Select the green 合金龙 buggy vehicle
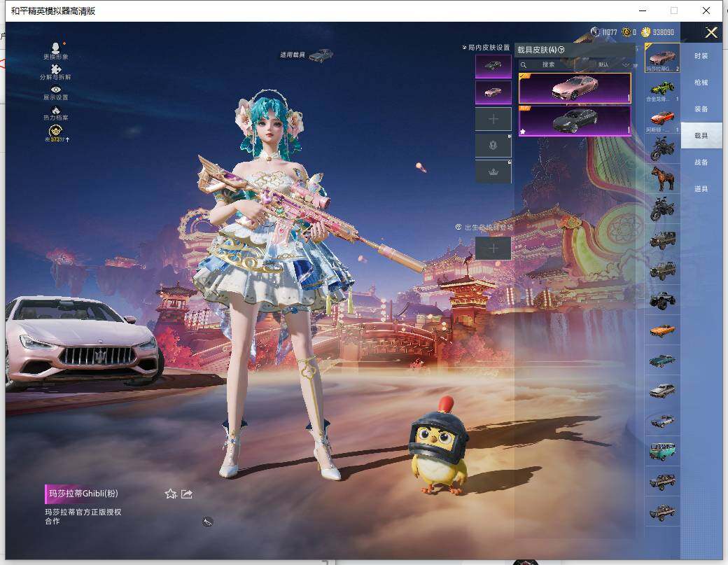 (x=662, y=89)
